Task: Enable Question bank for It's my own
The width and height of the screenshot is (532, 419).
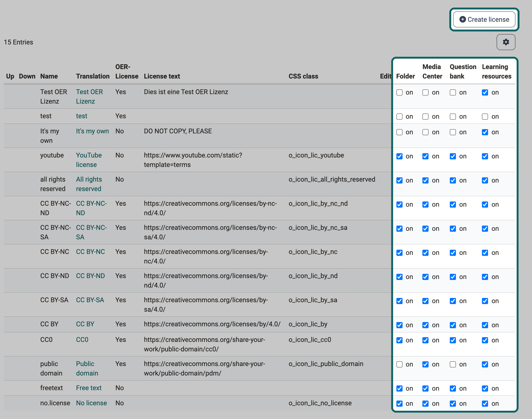Action: 453,132
